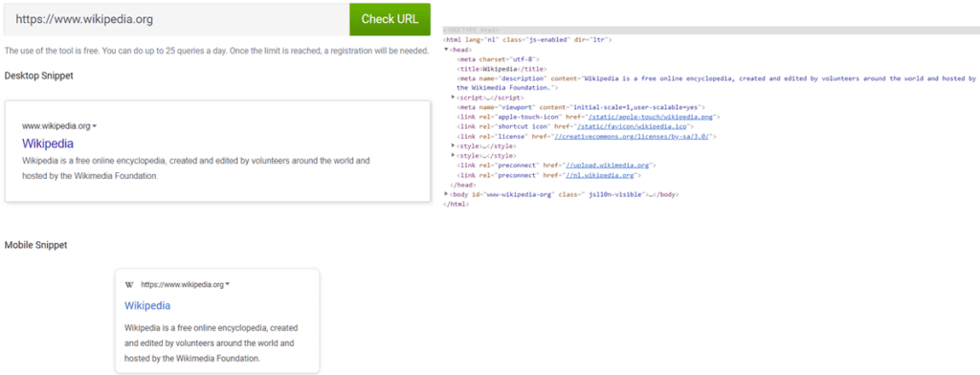The image size is (980, 375).
Task: Click the '25 queries a day' usage notice text
Action: [x=216, y=51]
